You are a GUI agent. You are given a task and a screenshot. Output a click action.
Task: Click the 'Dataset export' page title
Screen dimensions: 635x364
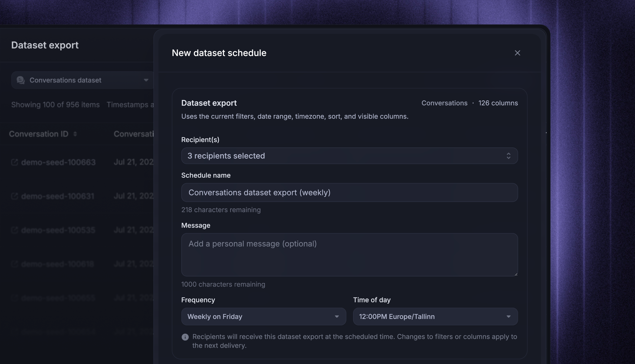pyautogui.click(x=45, y=45)
